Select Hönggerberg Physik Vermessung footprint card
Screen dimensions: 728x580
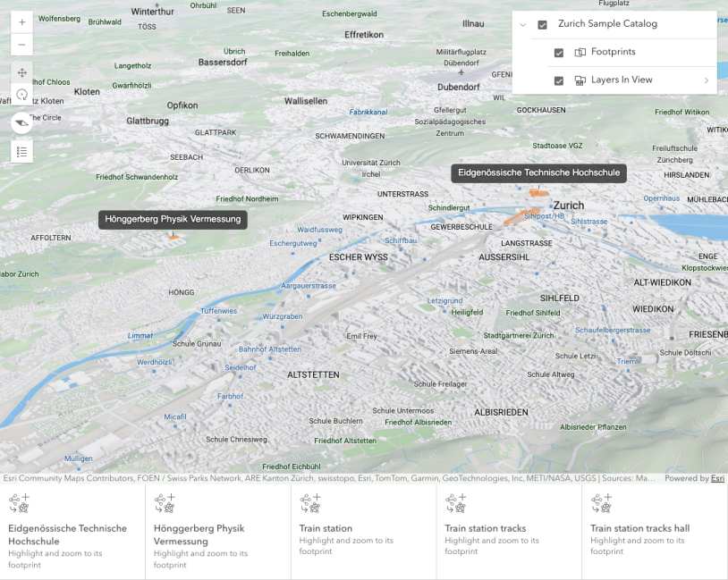pos(217,532)
